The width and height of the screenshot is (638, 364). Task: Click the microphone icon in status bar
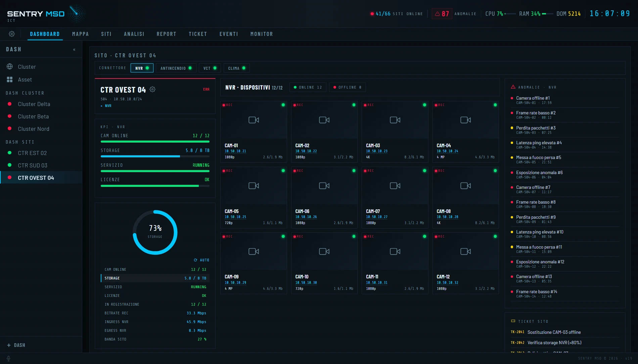tap(8, 358)
